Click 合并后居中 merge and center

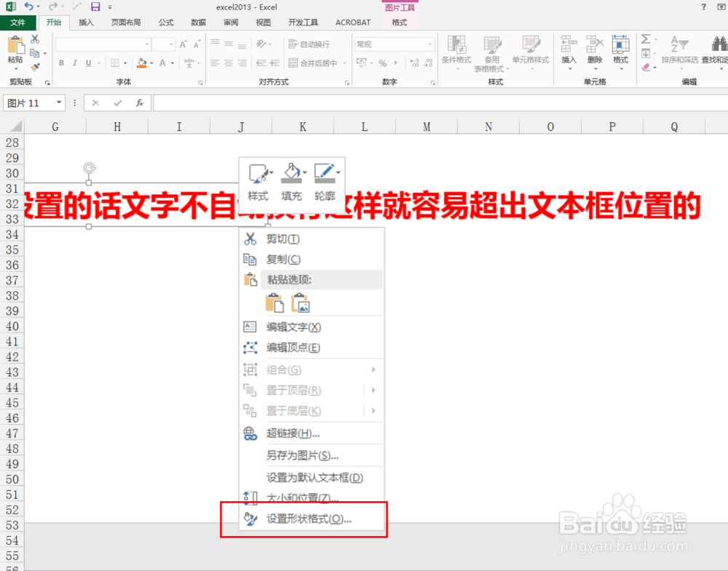[312, 63]
